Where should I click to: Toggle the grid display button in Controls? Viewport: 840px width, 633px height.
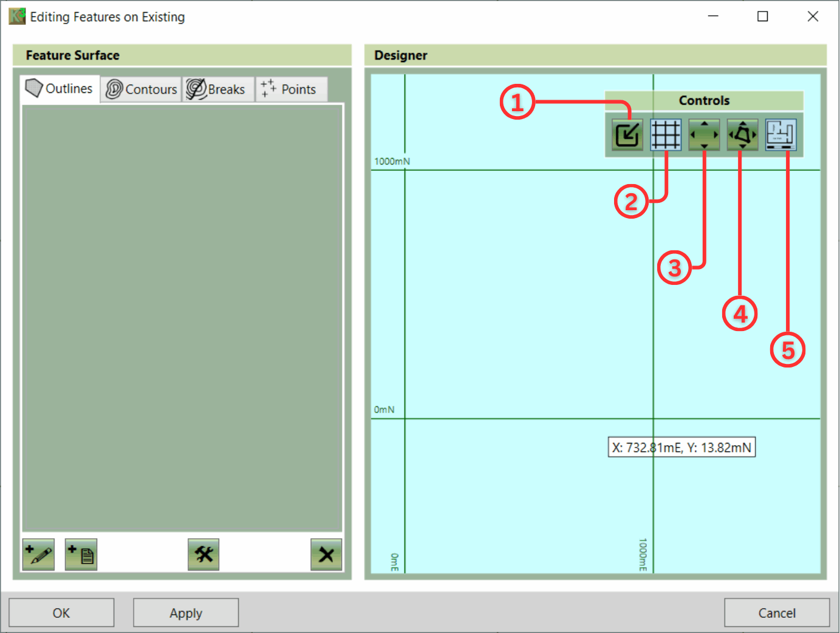pos(666,135)
